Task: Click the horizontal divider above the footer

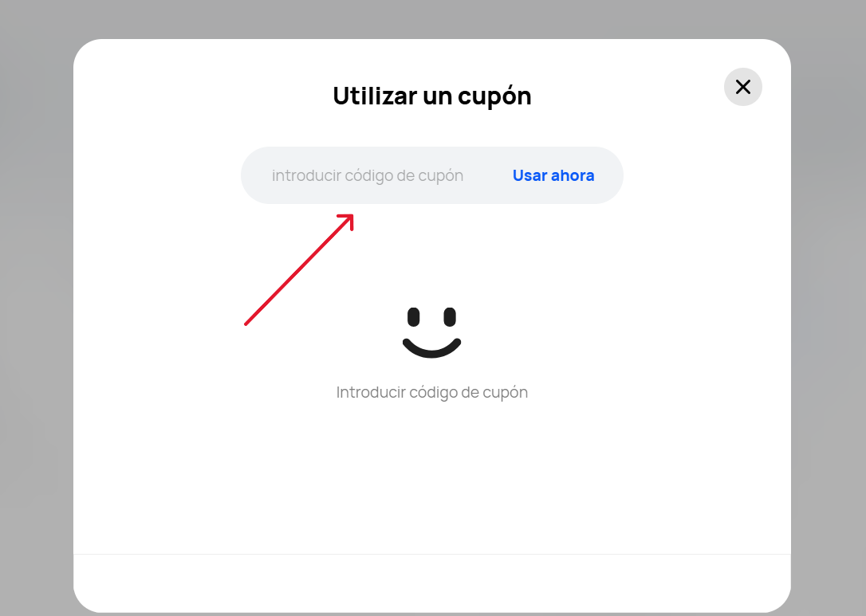Action: point(431,554)
